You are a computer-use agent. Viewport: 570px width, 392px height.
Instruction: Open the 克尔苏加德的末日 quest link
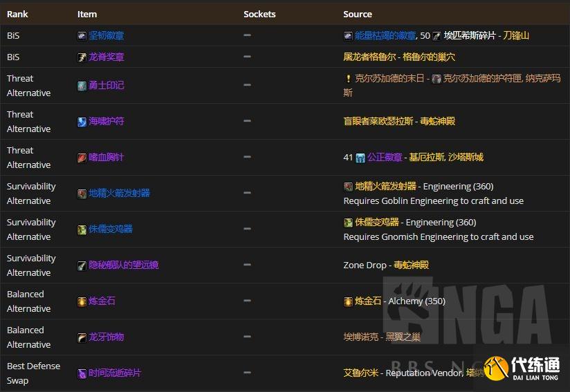click(x=389, y=78)
